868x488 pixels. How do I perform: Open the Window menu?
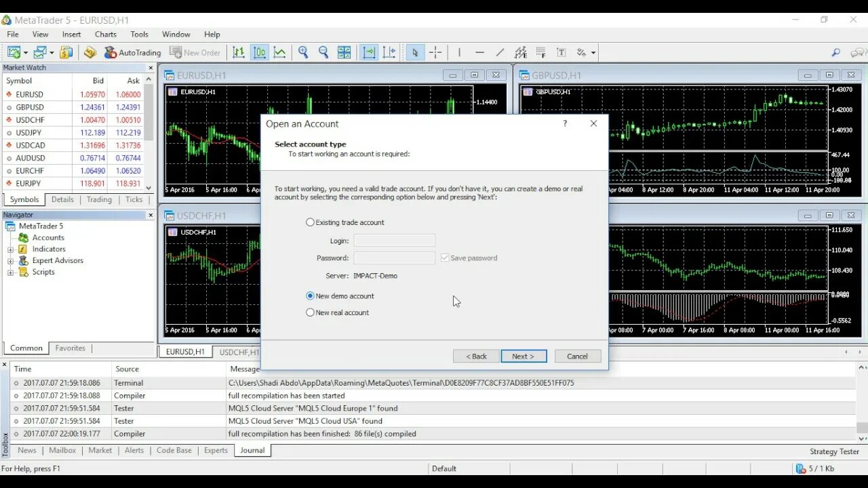176,35
